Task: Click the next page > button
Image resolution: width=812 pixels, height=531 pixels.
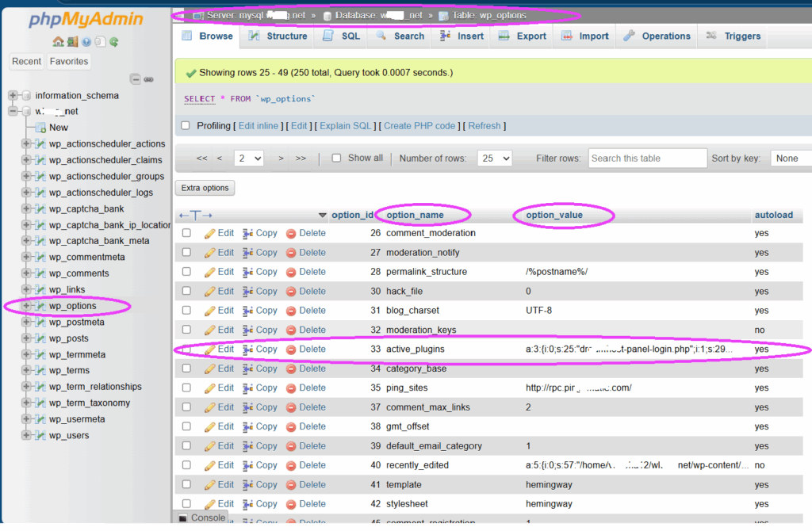Action: (281, 159)
